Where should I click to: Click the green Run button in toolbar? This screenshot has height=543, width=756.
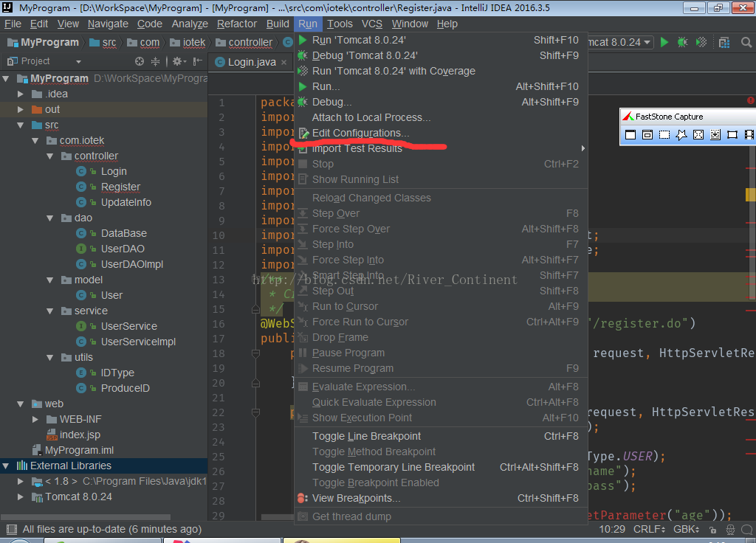664,42
